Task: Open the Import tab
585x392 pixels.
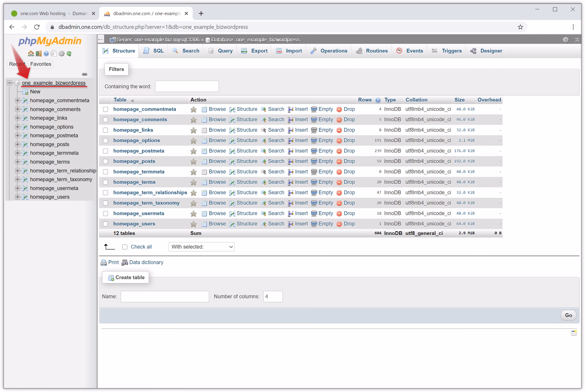Action: [x=289, y=51]
